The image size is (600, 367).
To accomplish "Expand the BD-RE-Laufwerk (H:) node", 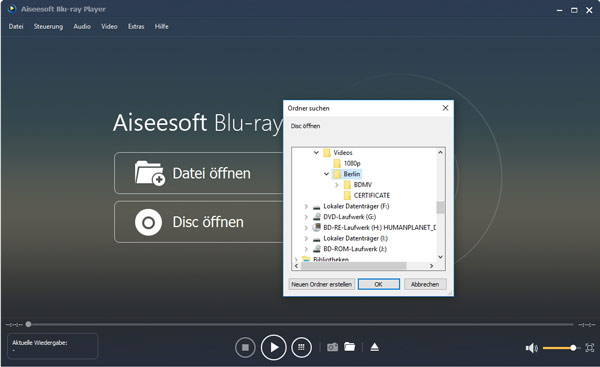I will 306,228.
